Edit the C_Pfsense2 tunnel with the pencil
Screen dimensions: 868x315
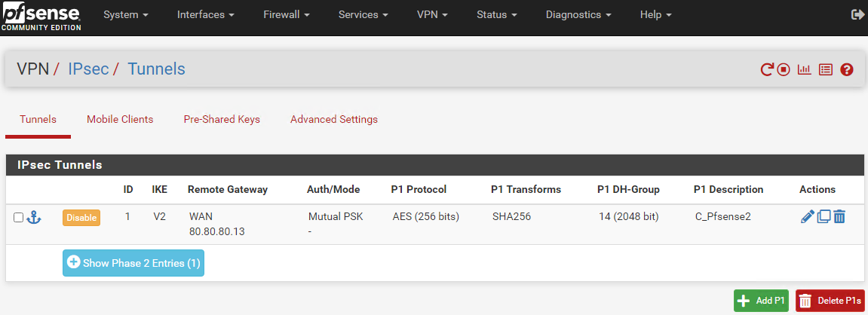pyautogui.click(x=808, y=217)
